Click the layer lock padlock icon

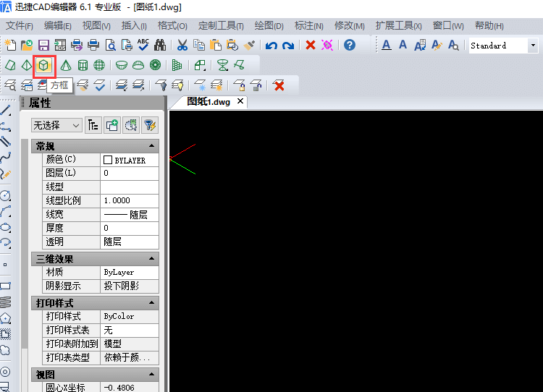point(240,85)
